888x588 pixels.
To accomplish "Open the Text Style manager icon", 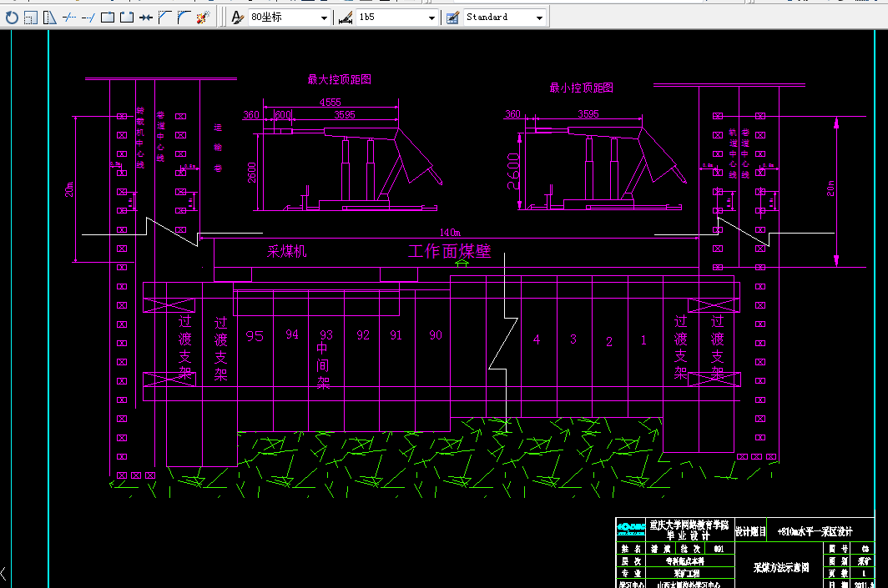I will coord(238,18).
